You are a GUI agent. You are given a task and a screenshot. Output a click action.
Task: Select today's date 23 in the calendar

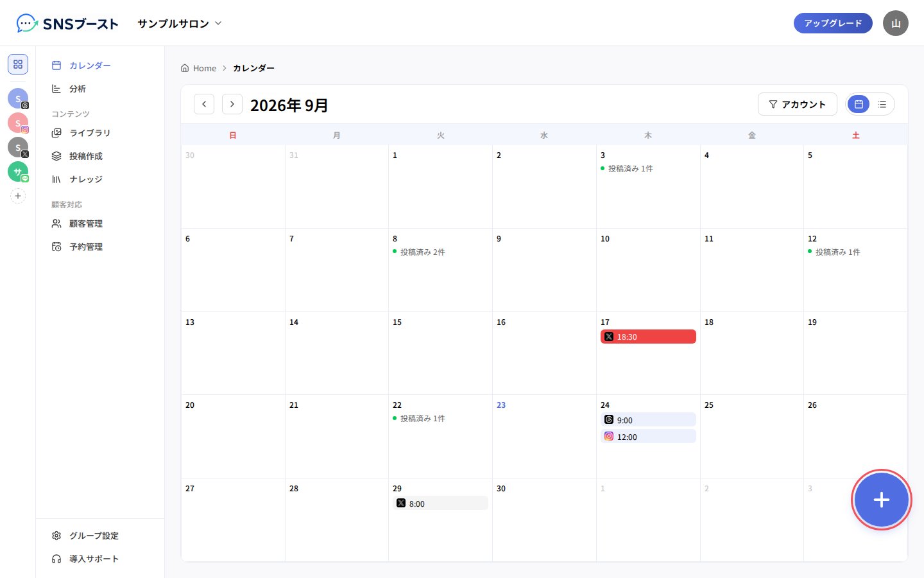pyautogui.click(x=501, y=405)
